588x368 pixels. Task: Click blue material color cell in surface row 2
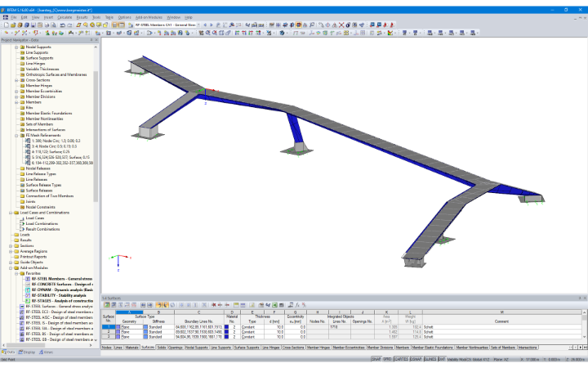(226, 332)
